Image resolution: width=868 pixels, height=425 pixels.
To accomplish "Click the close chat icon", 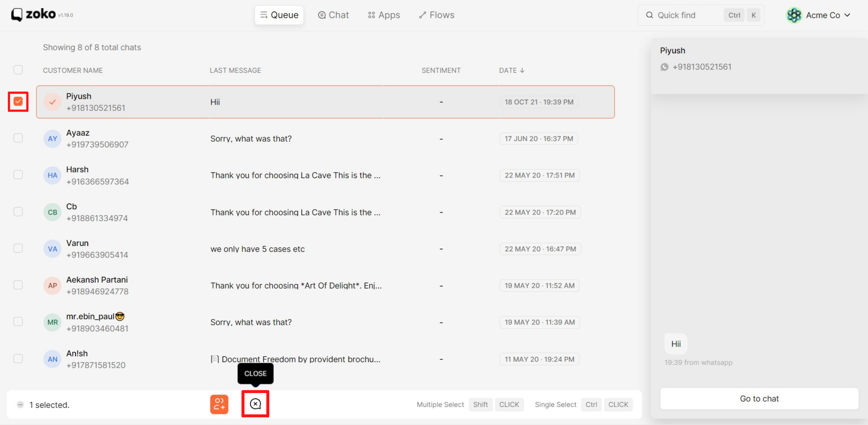I will coord(255,404).
